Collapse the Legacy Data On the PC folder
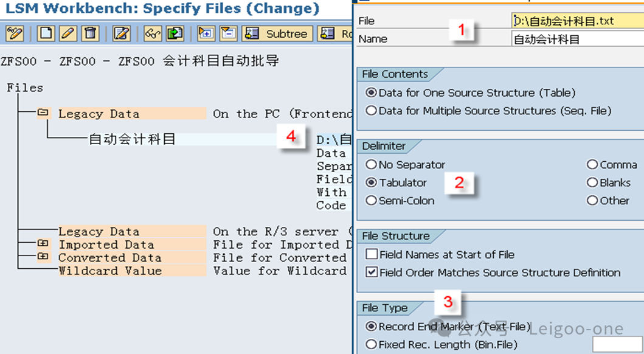The image size is (644, 354). (x=43, y=113)
